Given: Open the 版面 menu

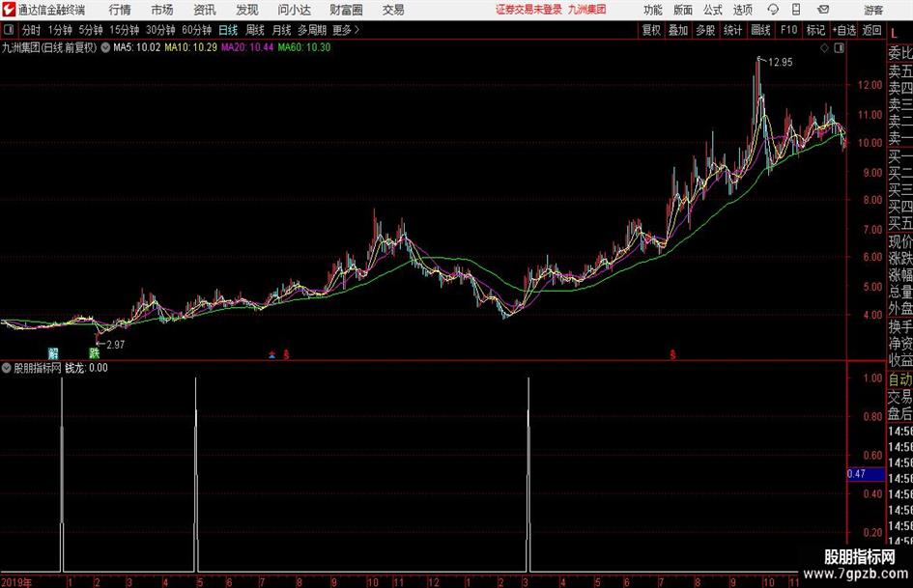Looking at the screenshot, I should (x=683, y=10).
